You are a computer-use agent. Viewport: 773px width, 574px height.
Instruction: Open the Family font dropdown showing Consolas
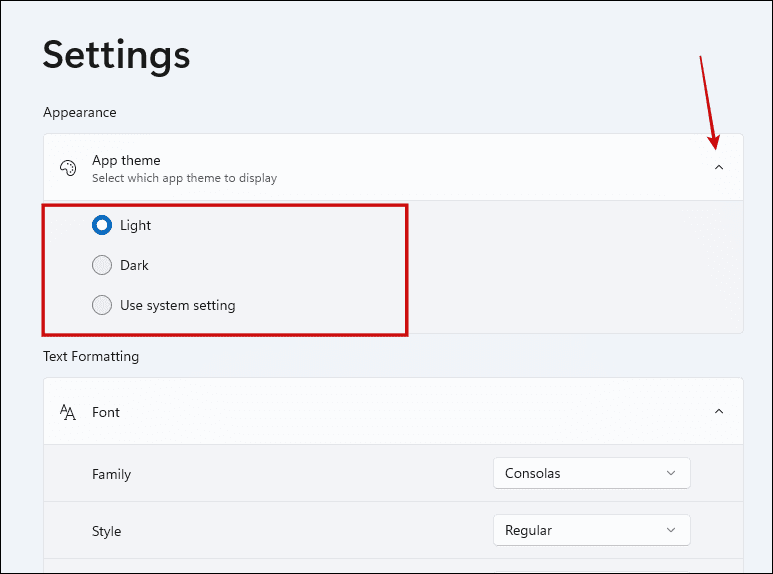591,473
